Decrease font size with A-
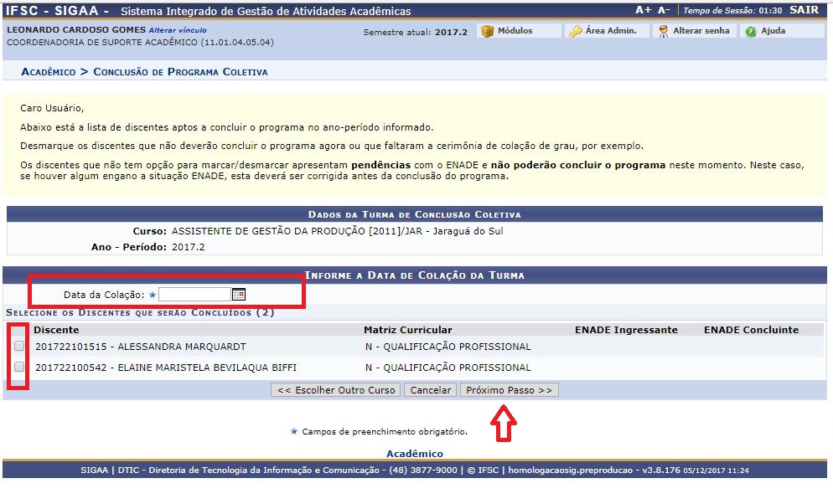This screenshot has width=833, height=504. coord(664,10)
